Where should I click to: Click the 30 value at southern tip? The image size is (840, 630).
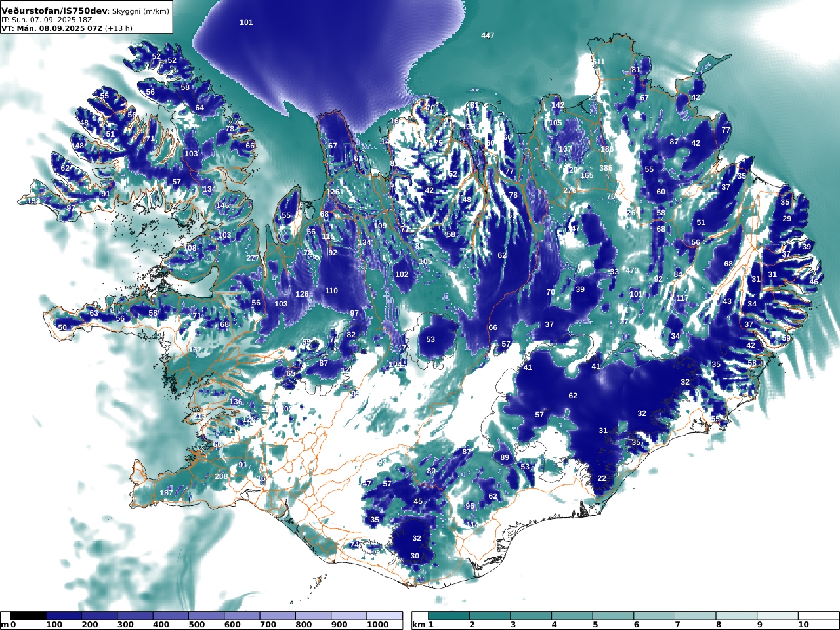[415, 556]
